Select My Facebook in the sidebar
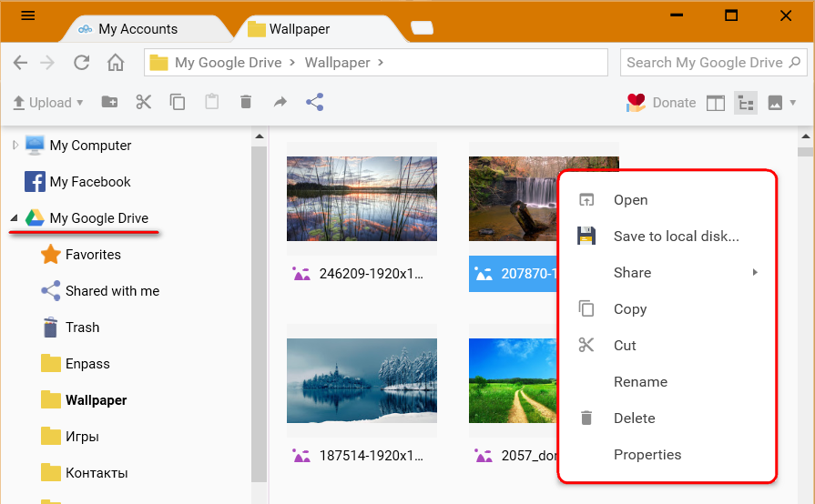The width and height of the screenshot is (815, 504). [90, 182]
